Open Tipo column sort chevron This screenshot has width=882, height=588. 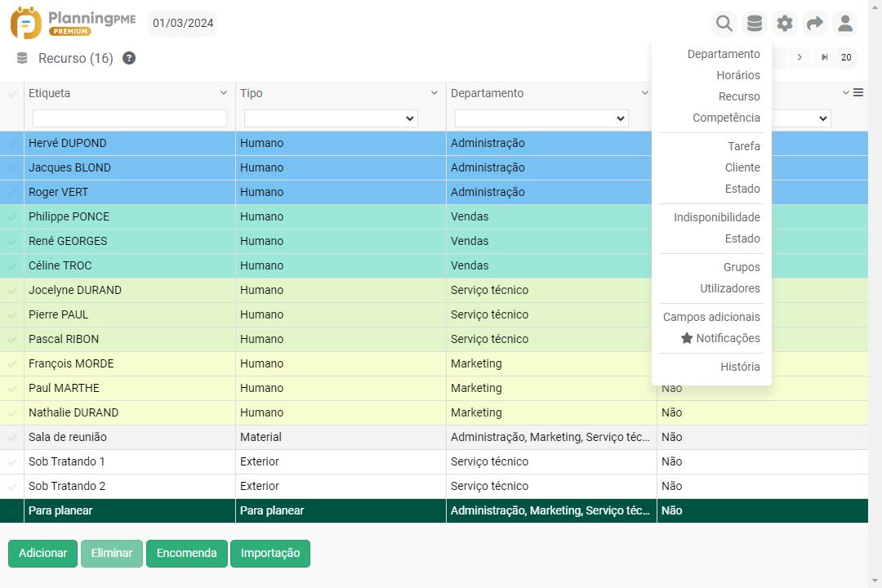coord(434,92)
